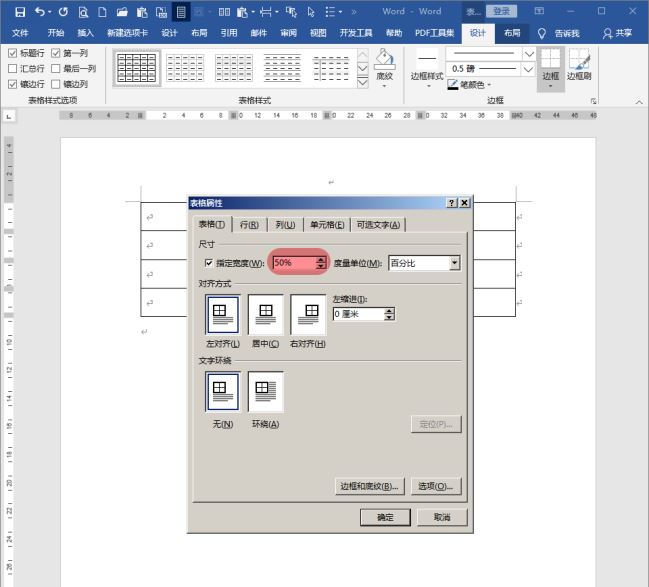Open the 0.5 磅 line weight dropdown
Screen dimensions: 649x587
(529, 69)
